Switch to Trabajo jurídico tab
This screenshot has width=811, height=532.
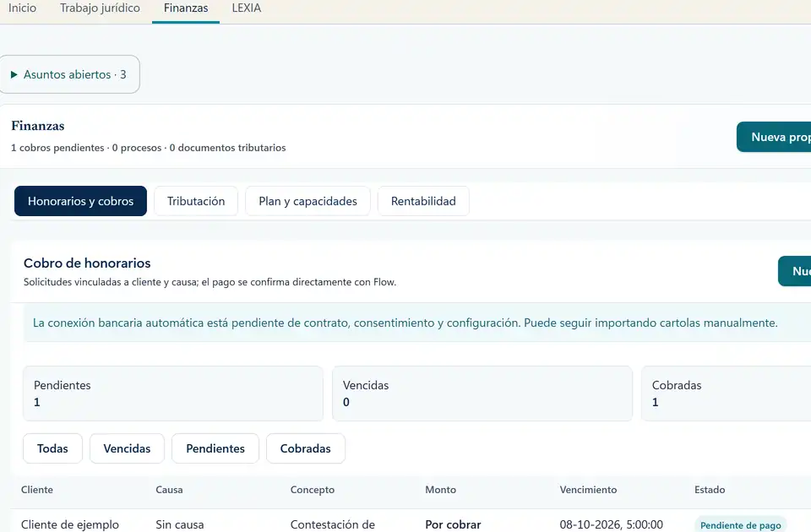[x=100, y=8]
